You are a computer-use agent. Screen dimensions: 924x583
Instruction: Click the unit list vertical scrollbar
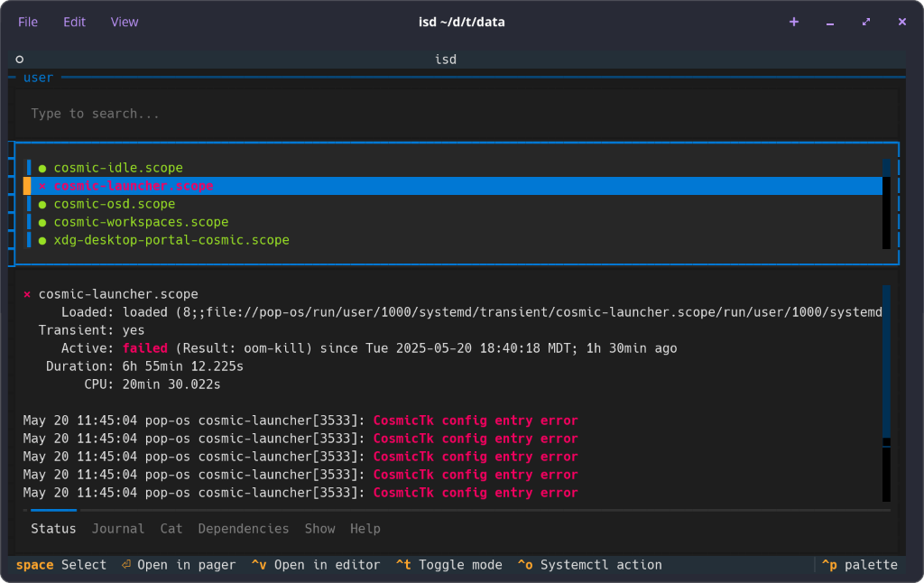[x=886, y=204]
